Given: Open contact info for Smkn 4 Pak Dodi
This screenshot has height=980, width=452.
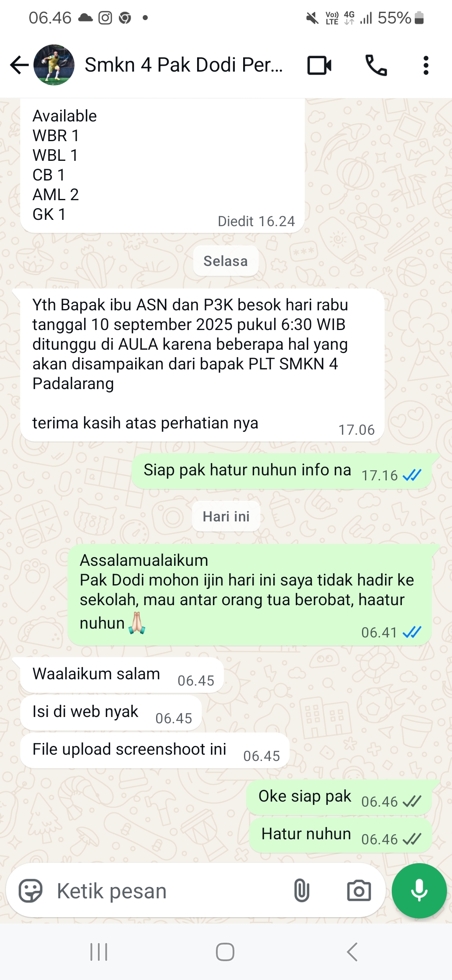Looking at the screenshot, I should (183, 65).
